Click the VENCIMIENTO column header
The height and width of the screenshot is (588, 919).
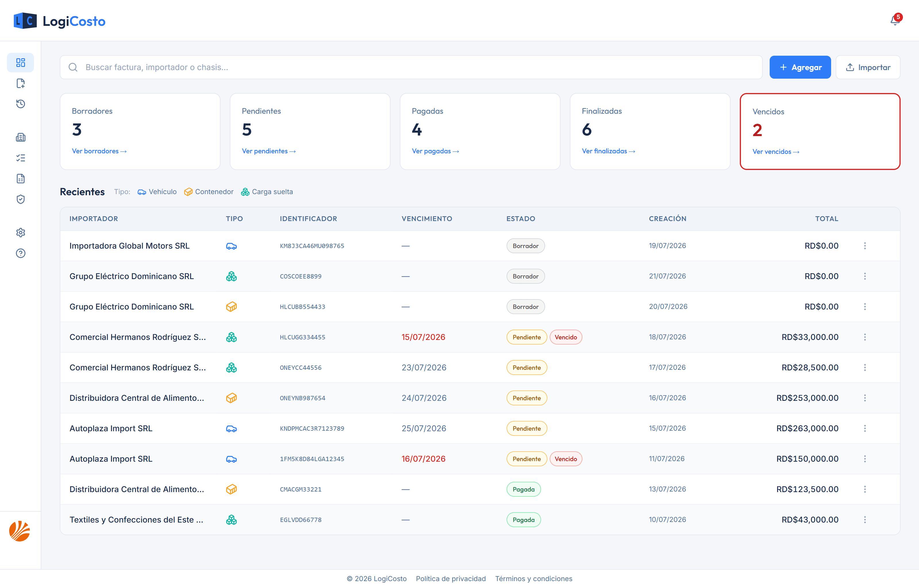[x=426, y=219]
